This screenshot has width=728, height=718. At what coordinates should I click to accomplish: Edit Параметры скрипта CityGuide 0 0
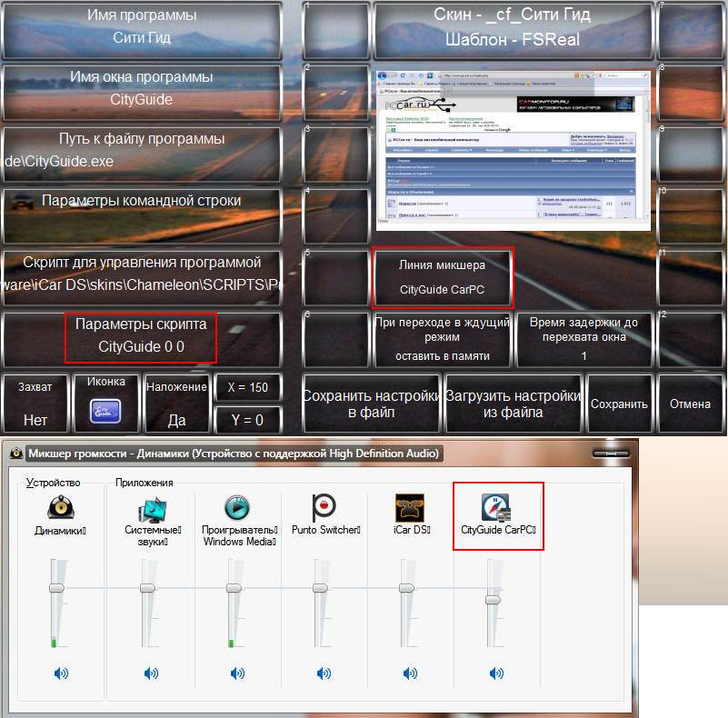[142, 340]
